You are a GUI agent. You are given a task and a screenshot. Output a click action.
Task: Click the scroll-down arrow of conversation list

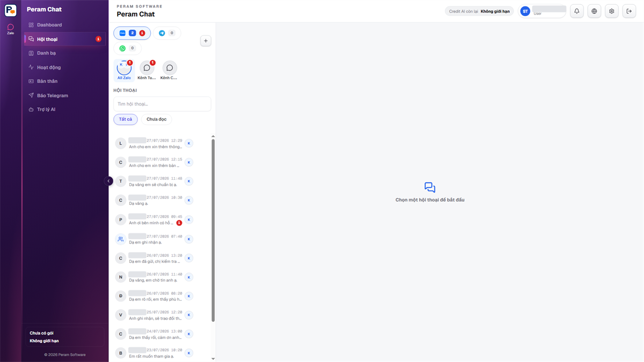pyautogui.click(x=213, y=359)
